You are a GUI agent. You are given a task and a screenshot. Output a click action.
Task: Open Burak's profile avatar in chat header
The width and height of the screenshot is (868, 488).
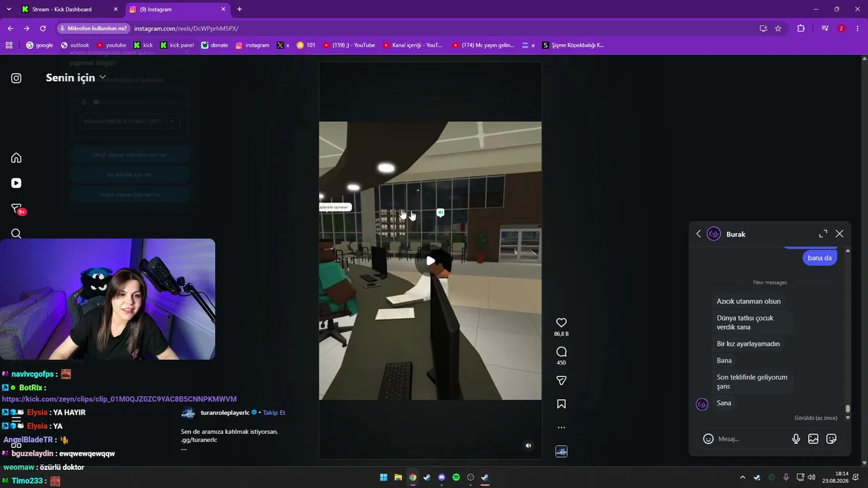(x=713, y=234)
